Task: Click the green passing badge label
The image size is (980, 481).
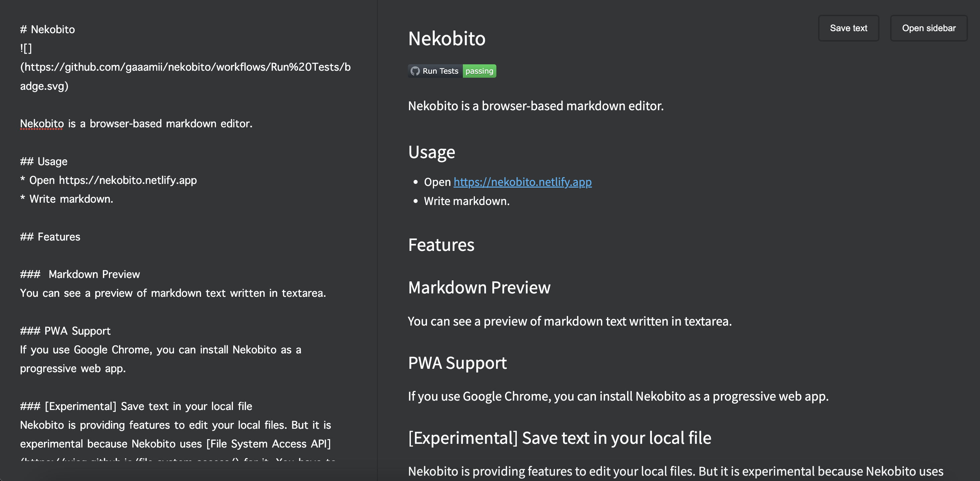Action: pyautogui.click(x=479, y=71)
